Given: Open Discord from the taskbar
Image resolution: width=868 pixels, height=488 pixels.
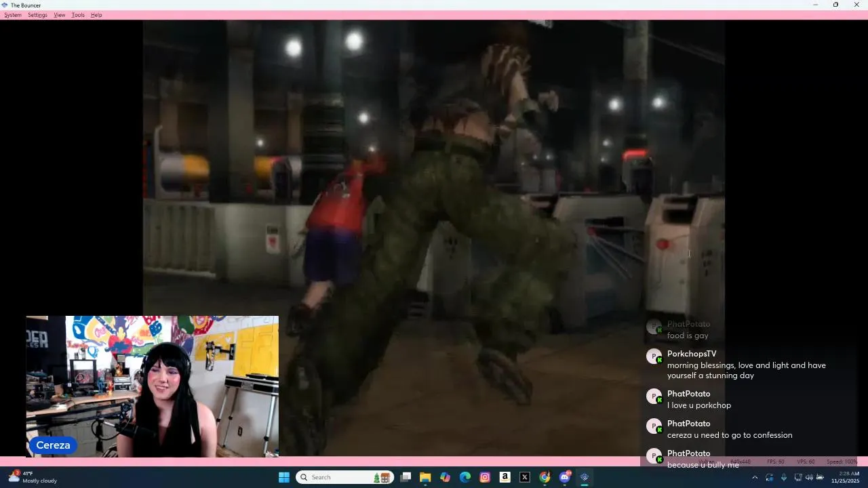Looking at the screenshot, I should click(x=565, y=477).
